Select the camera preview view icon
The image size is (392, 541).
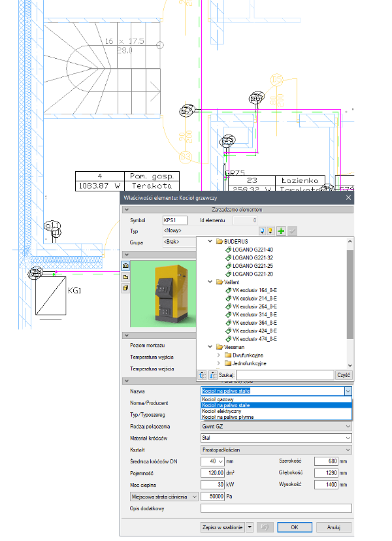pos(125,265)
